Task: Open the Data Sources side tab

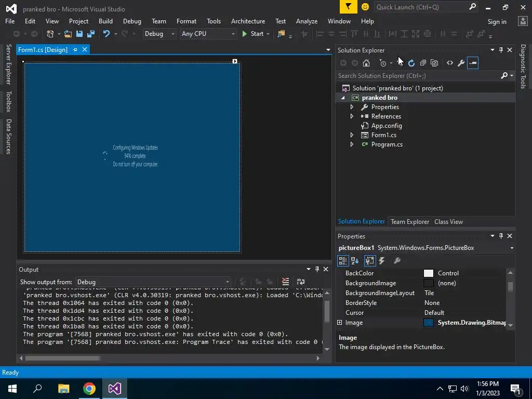Action: coord(8,137)
